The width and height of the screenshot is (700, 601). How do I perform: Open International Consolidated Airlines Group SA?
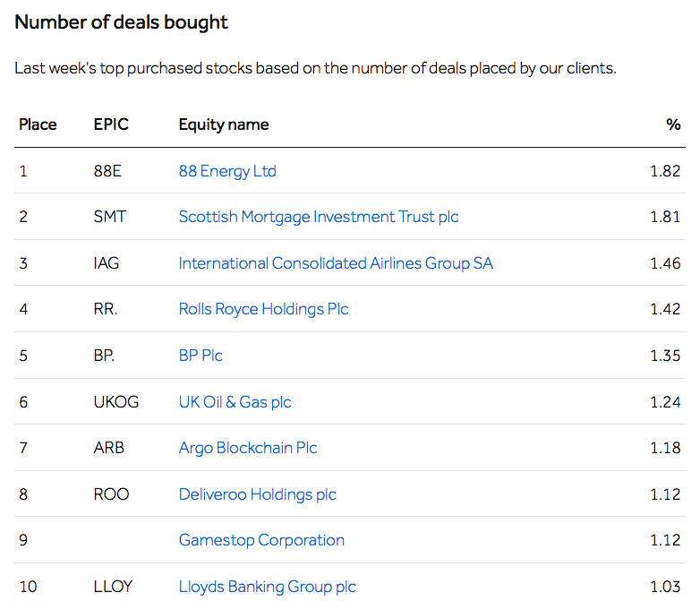[336, 263]
